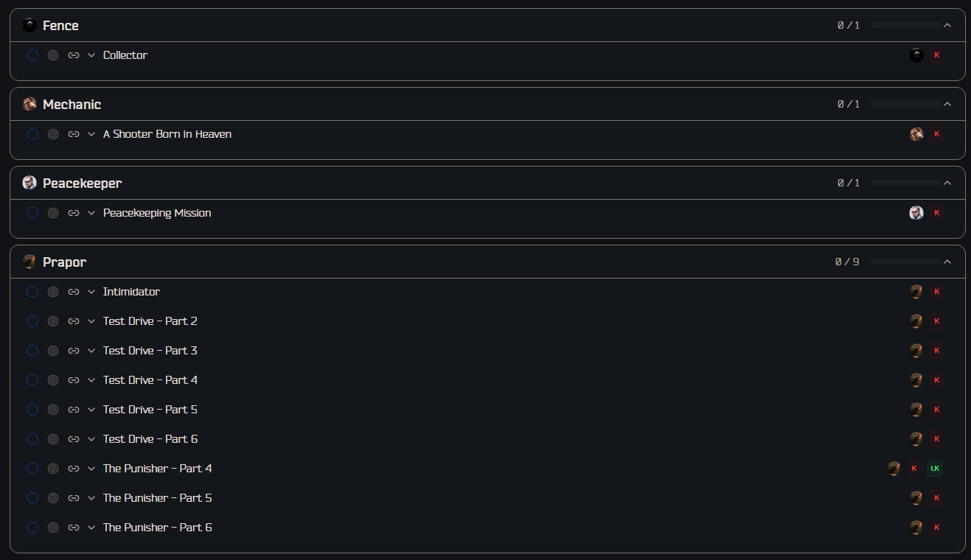
Task: Collapse the Fence section using header chevron
Action: click(947, 25)
